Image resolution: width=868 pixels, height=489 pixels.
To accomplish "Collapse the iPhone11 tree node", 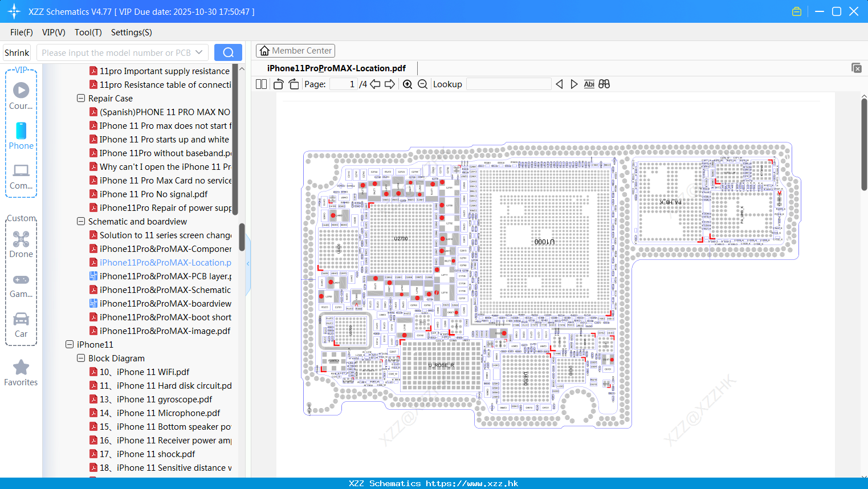I will (70, 344).
